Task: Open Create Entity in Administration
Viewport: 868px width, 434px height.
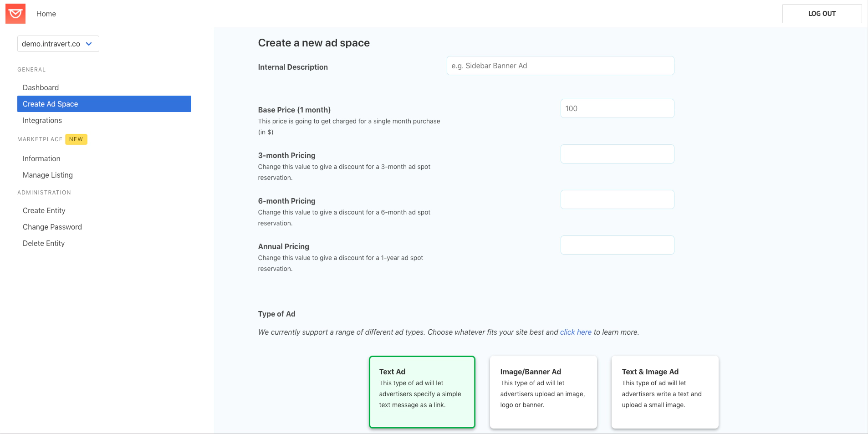Action: [44, 210]
